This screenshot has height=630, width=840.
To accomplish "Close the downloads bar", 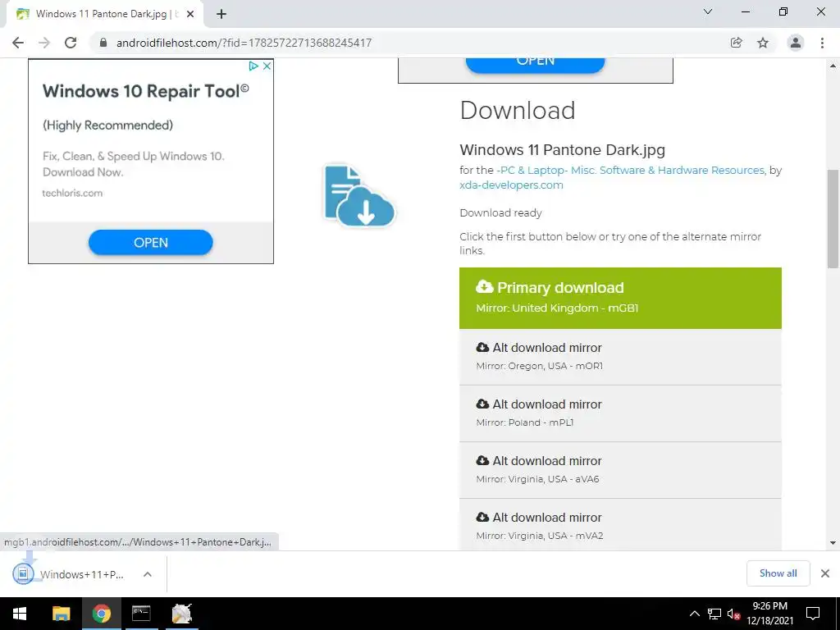I will coord(825,573).
